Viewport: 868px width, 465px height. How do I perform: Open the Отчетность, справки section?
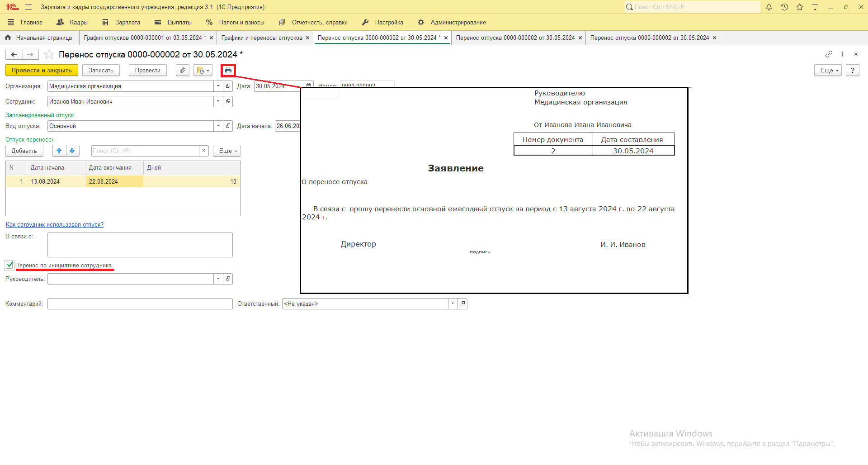pos(313,23)
